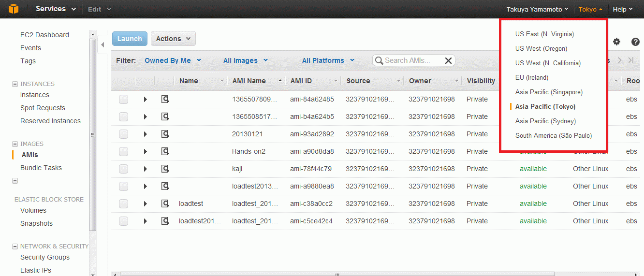Open Bundle Tasks in sidebar

(41, 168)
